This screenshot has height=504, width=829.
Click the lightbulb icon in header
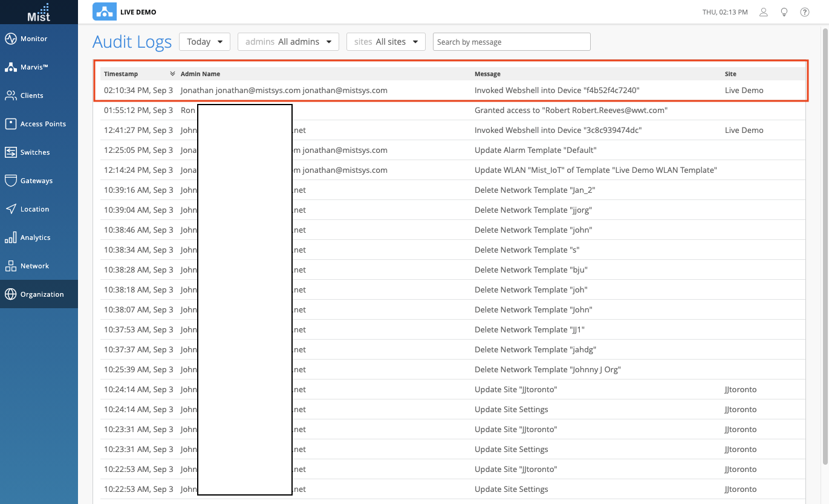(x=784, y=12)
